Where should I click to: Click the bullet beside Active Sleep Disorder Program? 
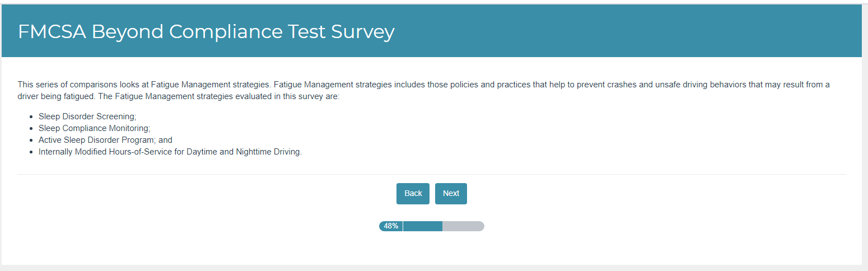click(31, 141)
